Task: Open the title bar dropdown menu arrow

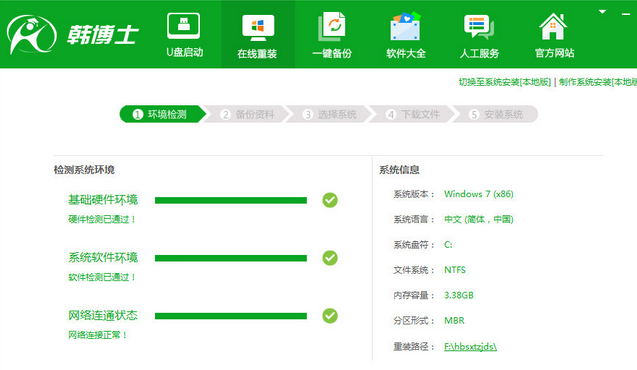Action: [x=602, y=12]
